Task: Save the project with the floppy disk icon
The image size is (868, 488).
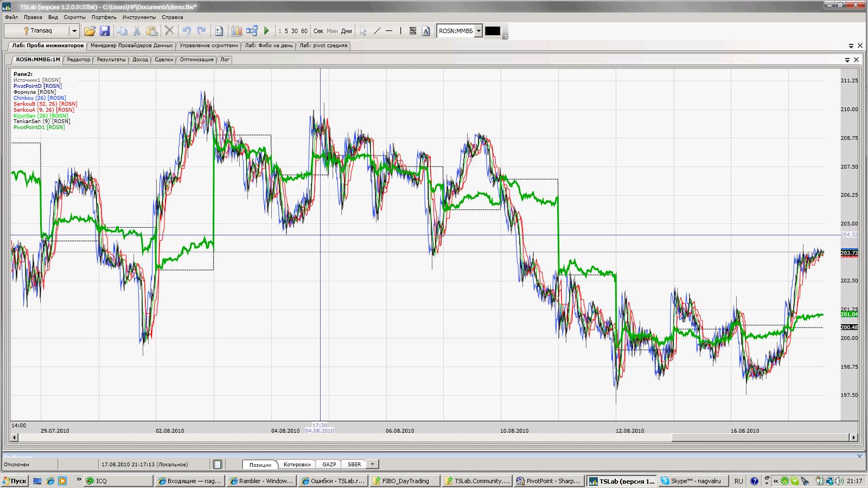Action: point(105,31)
